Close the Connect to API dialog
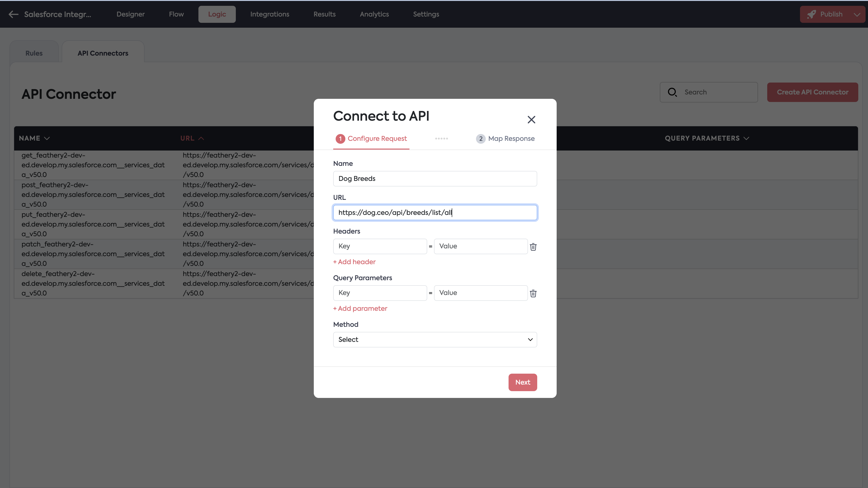The width and height of the screenshot is (868, 488). (531, 119)
